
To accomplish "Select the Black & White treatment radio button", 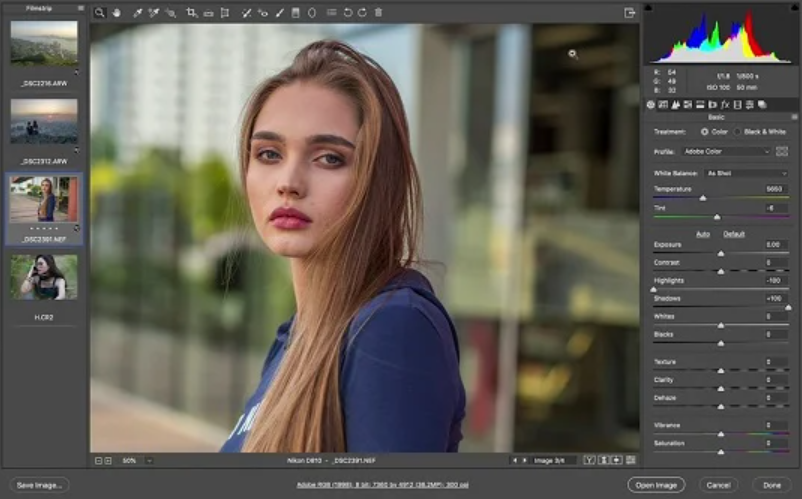I will 737,132.
